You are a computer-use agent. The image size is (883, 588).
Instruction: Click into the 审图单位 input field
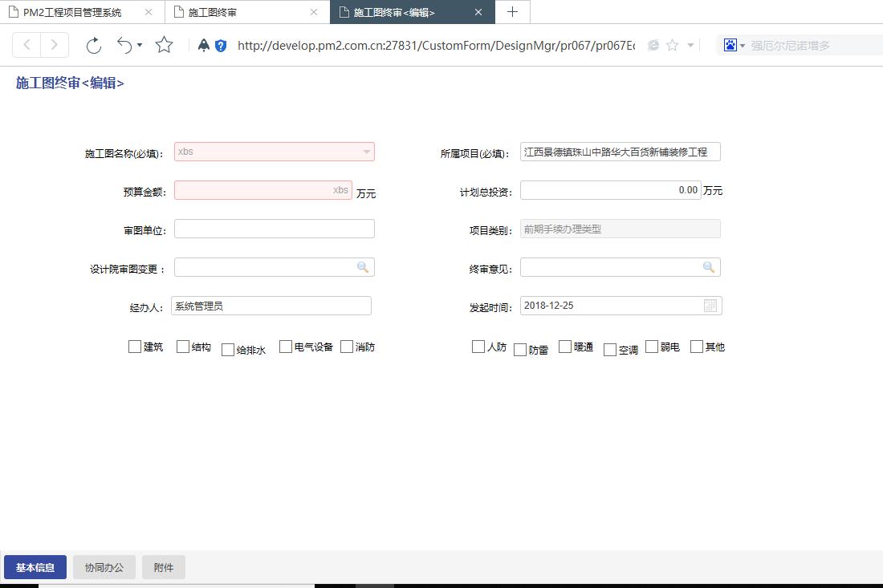point(274,229)
